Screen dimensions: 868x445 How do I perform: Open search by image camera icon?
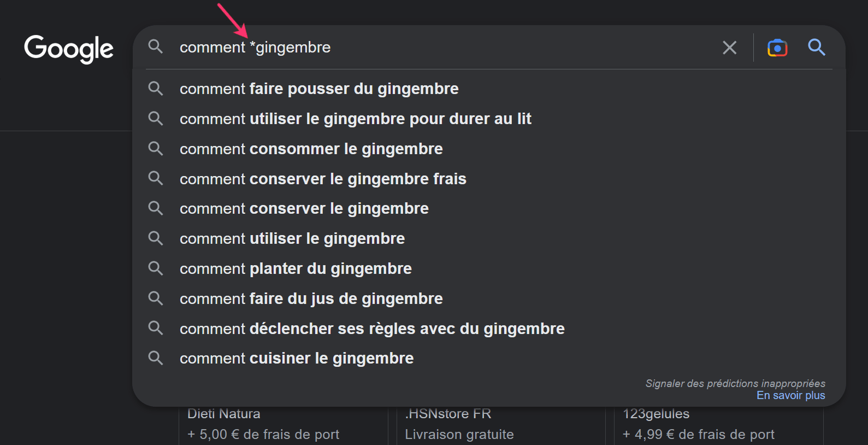click(x=777, y=48)
